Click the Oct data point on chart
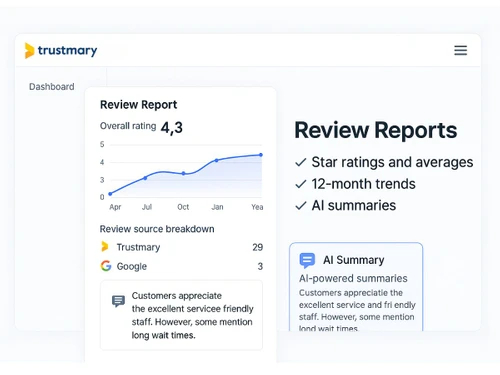 (184, 173)
